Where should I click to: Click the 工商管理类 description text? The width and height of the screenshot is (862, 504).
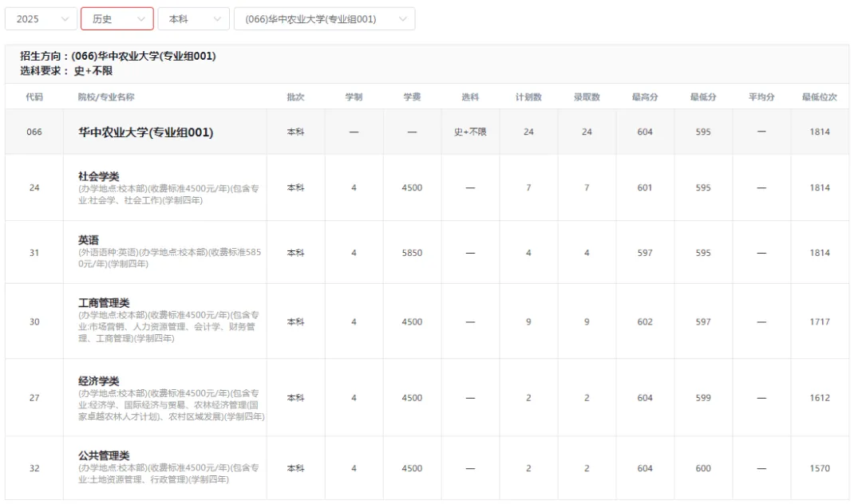click(168, 327)
